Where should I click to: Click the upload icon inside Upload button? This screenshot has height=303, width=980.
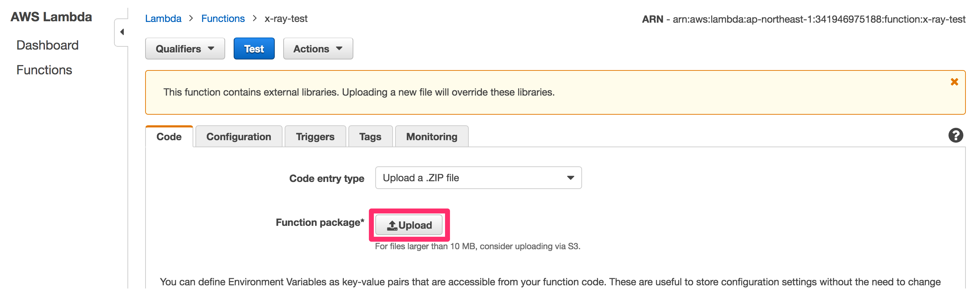(393, 224)
